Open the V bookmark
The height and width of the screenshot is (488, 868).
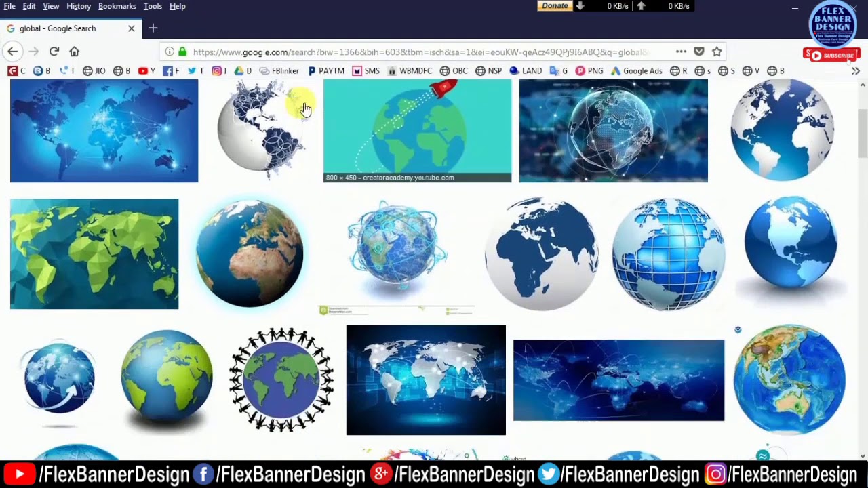751,70
